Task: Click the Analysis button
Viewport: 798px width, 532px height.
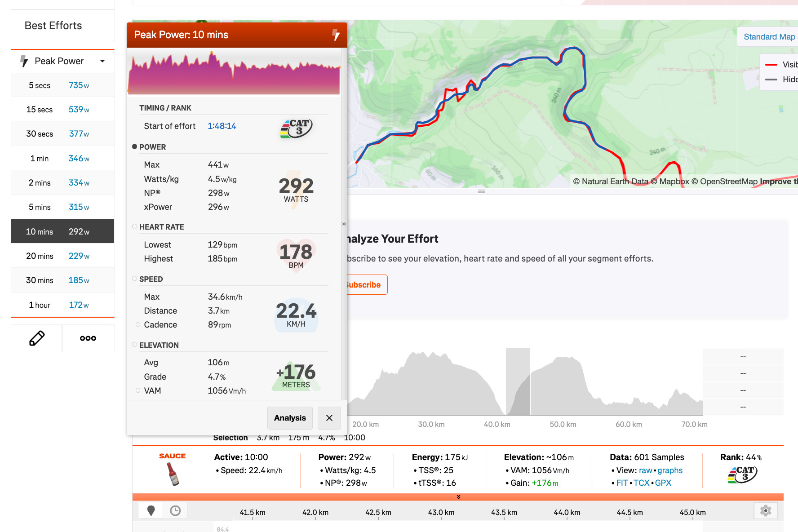Action: pyautogui.click(x=290, y=418)
